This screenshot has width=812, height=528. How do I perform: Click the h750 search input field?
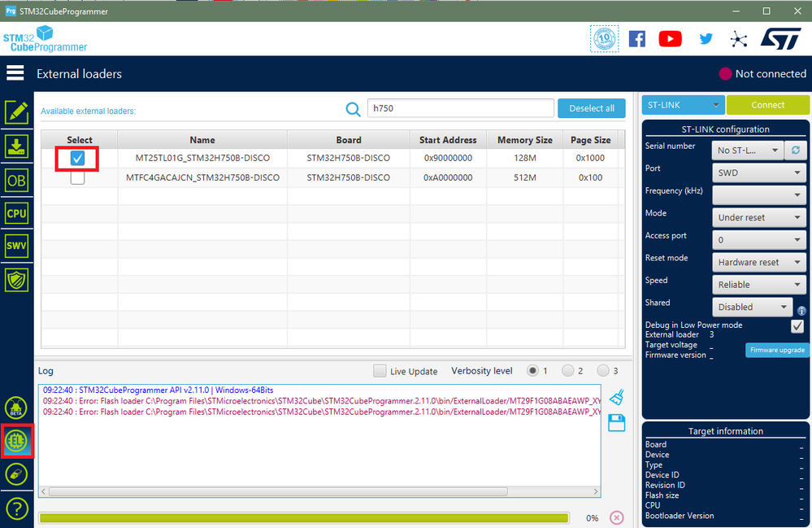tap(460, 108)
